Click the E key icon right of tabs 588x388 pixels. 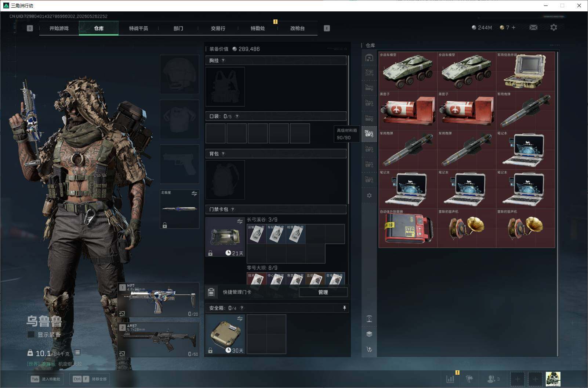click(x=327, y=28)
